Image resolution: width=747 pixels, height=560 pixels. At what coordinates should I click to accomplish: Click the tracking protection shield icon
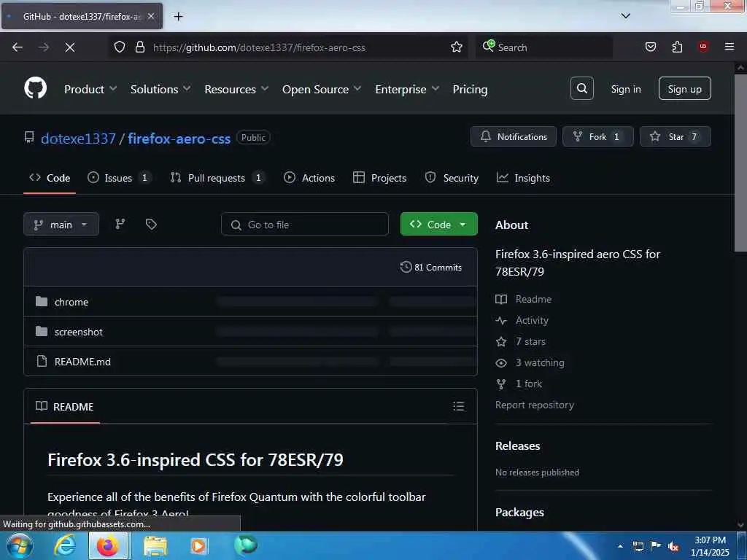(x=120, y=47)
